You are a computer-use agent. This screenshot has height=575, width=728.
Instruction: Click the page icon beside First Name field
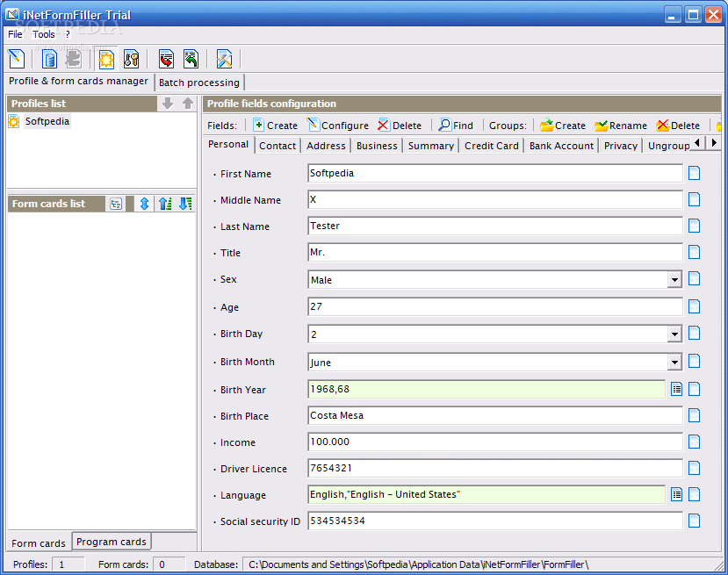694,173
